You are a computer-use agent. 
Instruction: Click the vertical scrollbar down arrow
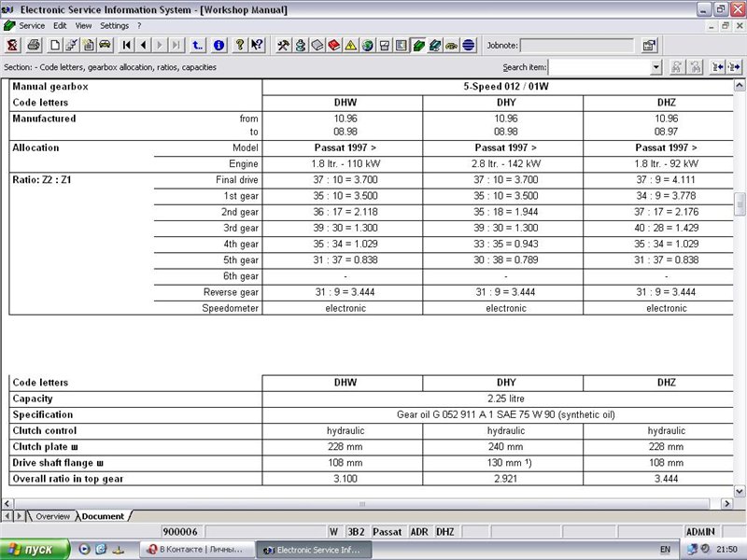coord(740,491)
